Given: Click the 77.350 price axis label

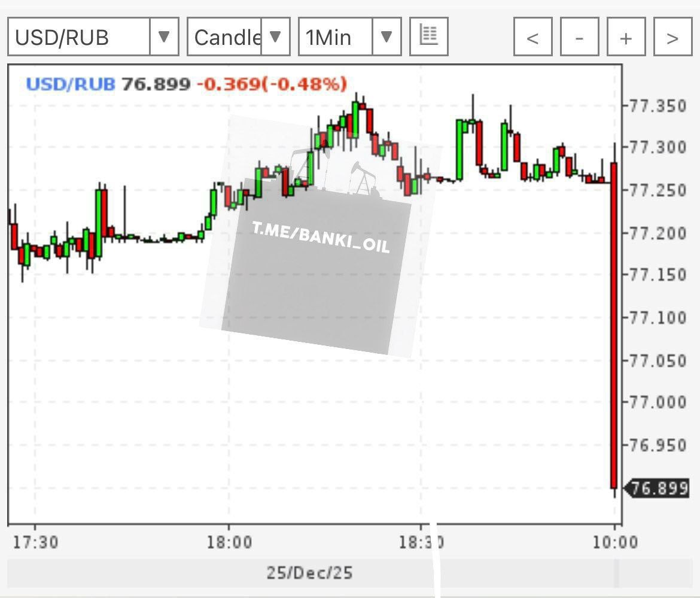Looking at the screenshot, I should pyautogui.click(x=657, y=107).
